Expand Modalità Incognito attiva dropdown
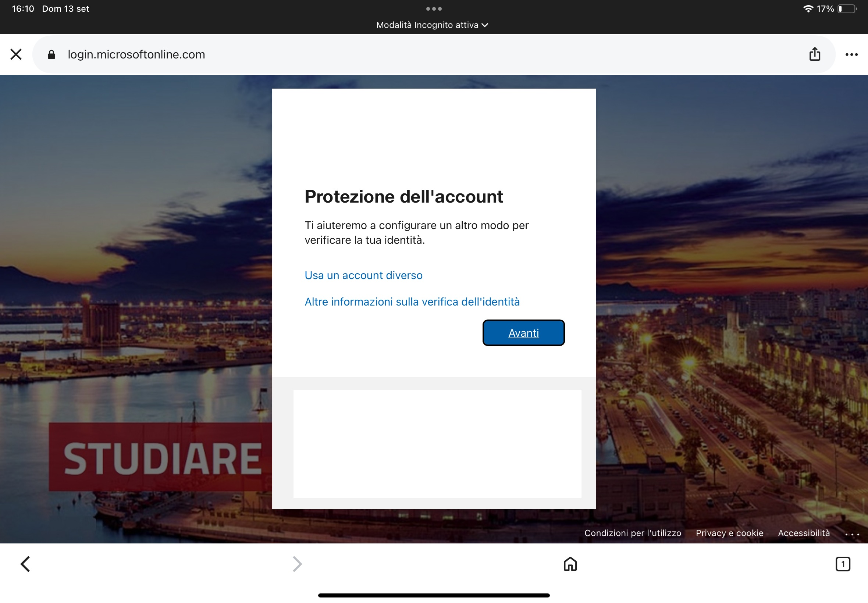The image size is (868, 603). coord(432,25)
